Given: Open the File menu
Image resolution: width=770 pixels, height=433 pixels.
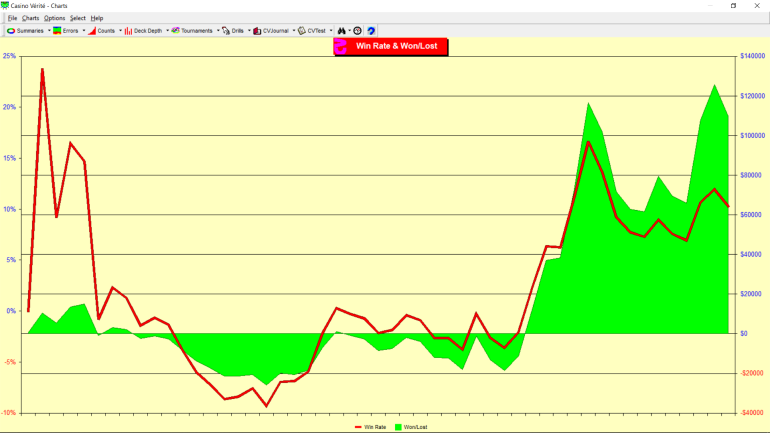Looking at the screenshot, I should pyautogui.click(x=12, y=18).
